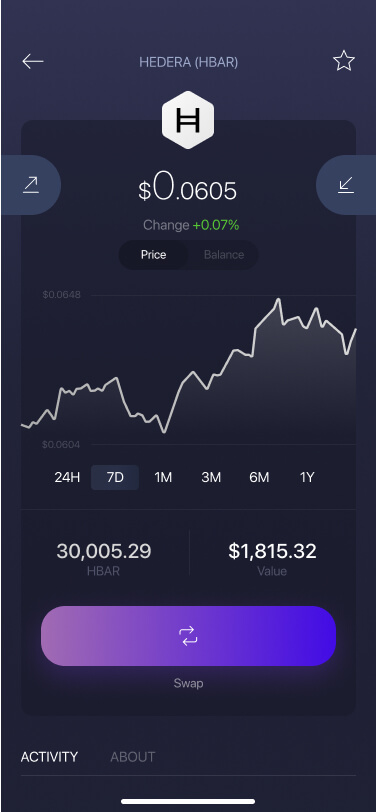Screen dimensions: 377x812
Task: Choose the 3M chart range
Action: pos(211,477)
